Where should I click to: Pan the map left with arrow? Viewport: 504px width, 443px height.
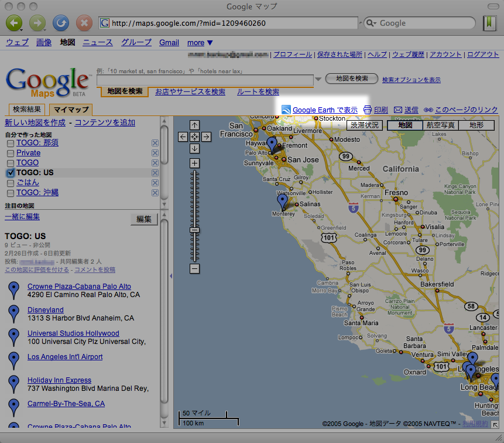tap(183, 137)
